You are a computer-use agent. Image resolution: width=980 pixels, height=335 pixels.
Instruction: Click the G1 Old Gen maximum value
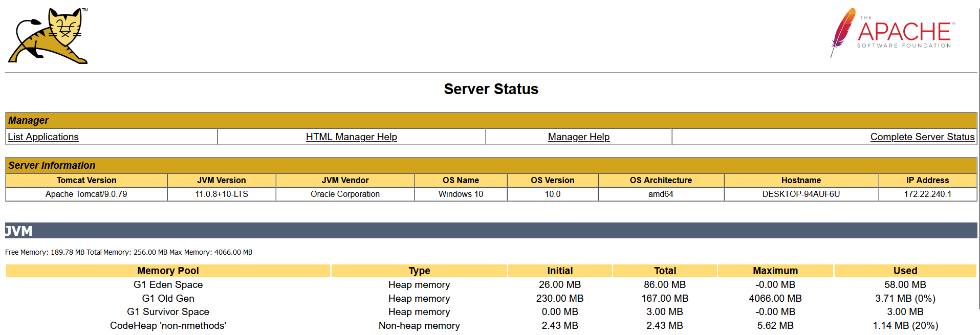775,298
